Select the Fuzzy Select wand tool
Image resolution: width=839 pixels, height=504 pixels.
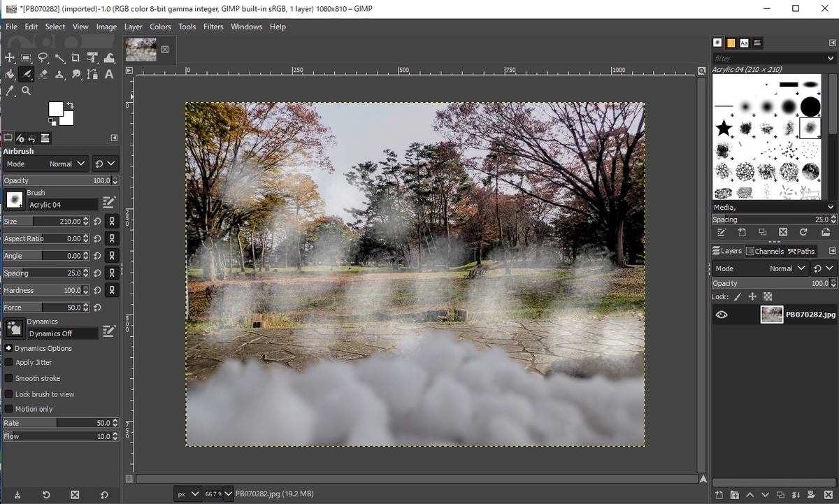pyautogui.click(x=59, y=58)
